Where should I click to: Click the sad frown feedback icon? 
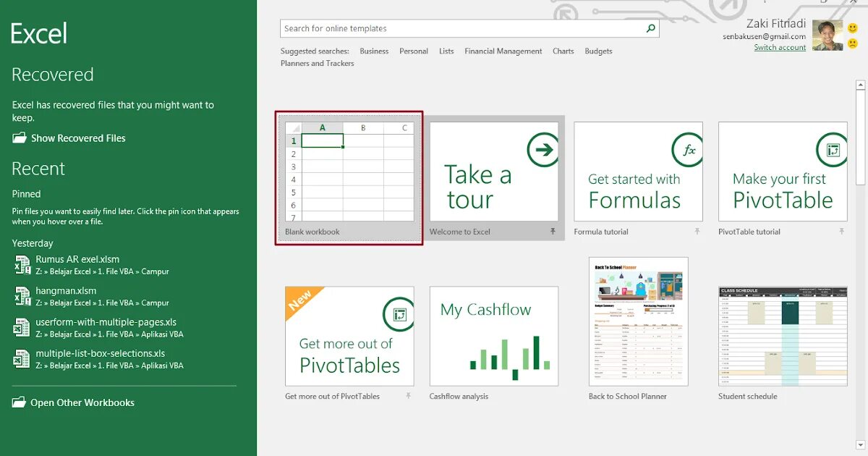point(853,43)
